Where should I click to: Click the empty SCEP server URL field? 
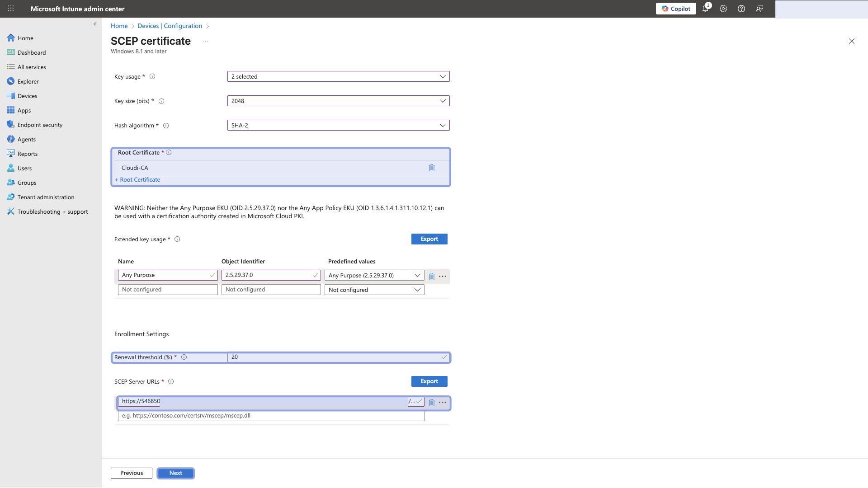[271, 416]
